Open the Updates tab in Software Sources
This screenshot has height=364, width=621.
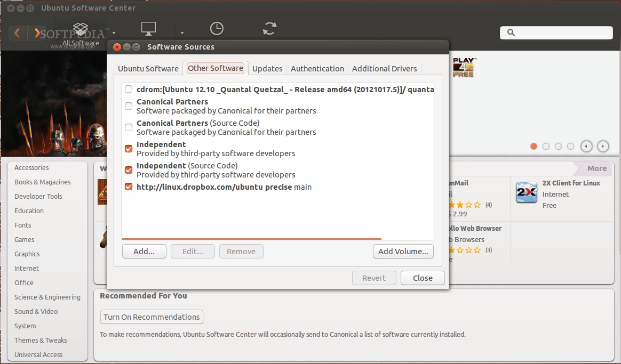tap(267, 68)
